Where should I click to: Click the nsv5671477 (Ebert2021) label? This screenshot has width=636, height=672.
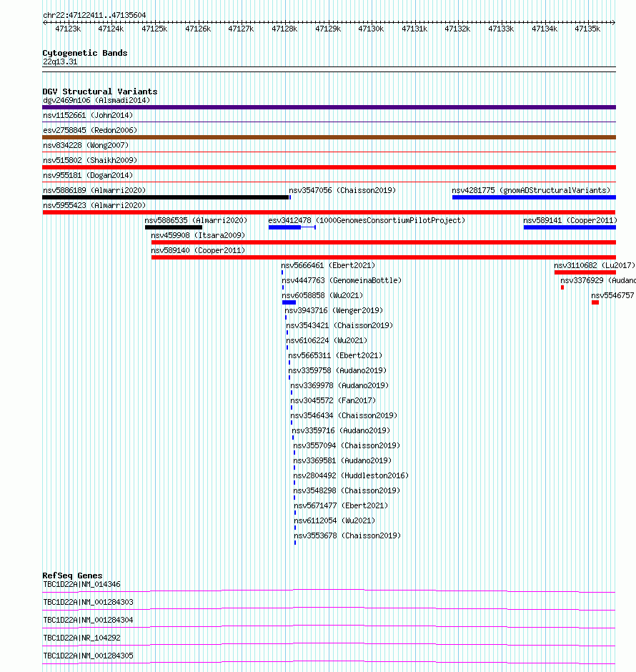[x=342, y=505]
